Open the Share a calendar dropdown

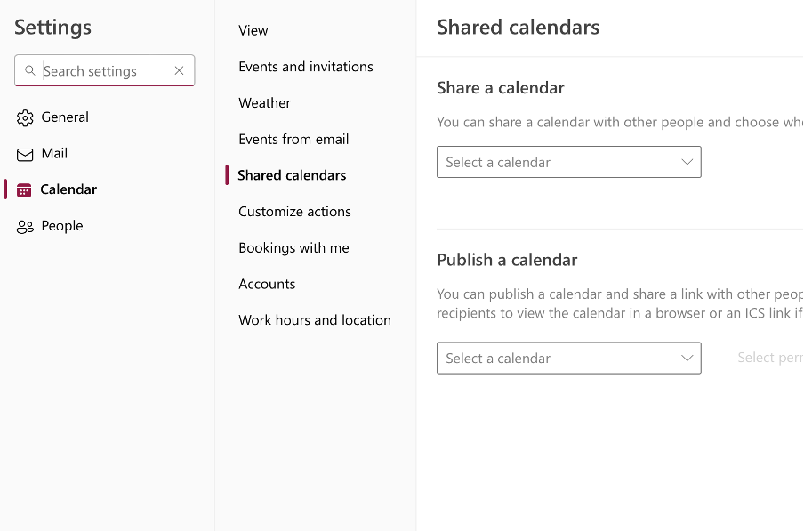coord(568,162)
